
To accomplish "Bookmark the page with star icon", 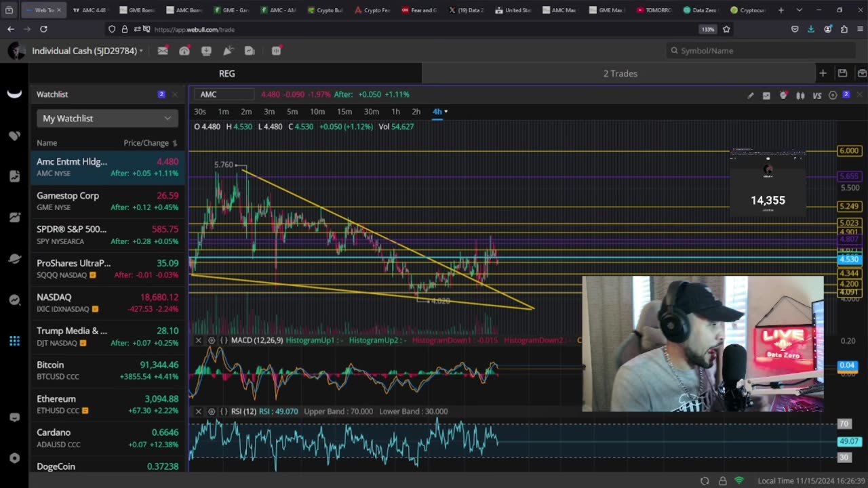I will [726, 29].
